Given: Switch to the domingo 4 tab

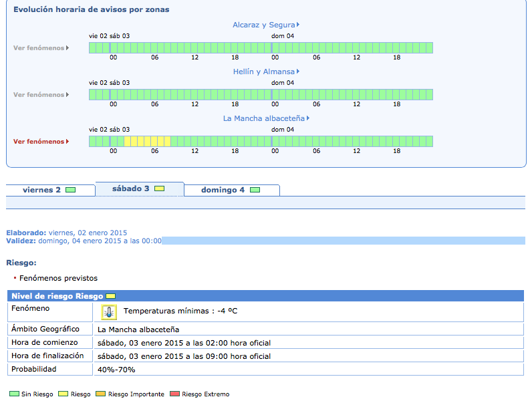Looking at the screenshot, I should (231, 190).
